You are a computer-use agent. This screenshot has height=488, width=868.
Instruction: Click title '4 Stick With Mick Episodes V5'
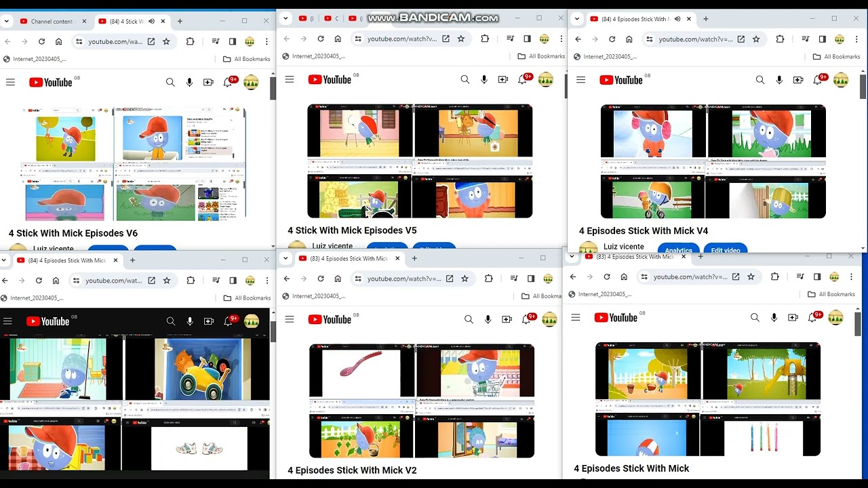352,230
